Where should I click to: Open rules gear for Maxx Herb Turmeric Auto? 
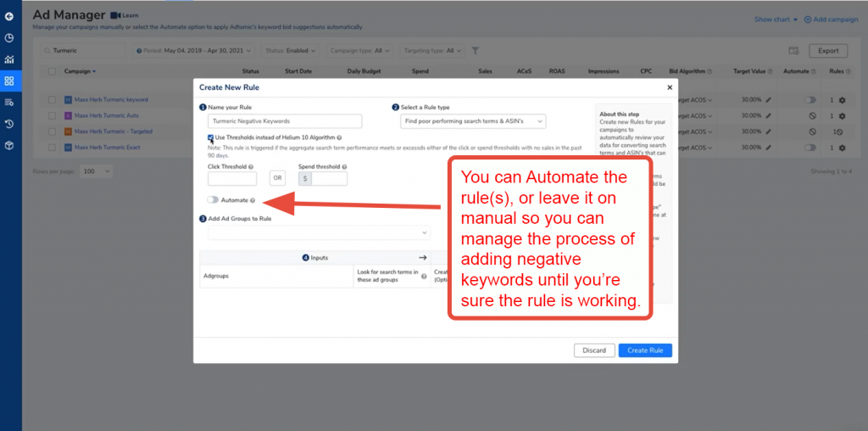[842, 116]
